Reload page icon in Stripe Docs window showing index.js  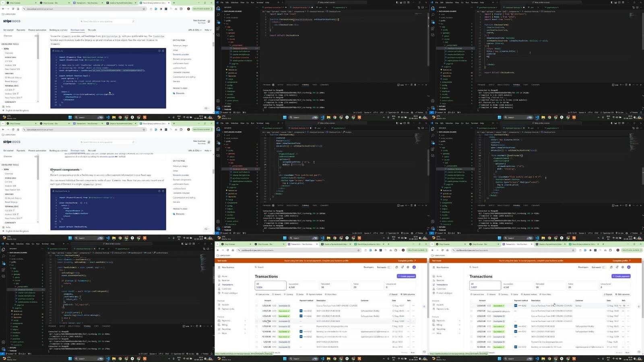[x=13, y=9]
